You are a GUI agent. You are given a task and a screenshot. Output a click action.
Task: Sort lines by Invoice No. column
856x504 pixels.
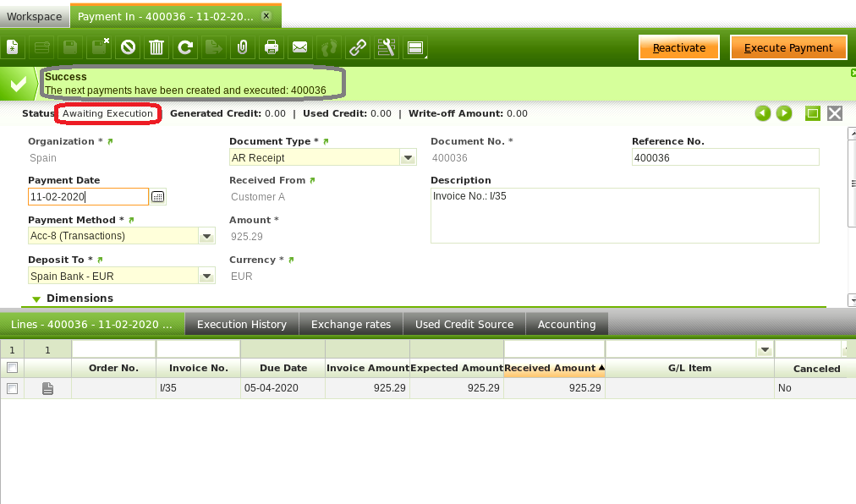(x=199, y=368)
